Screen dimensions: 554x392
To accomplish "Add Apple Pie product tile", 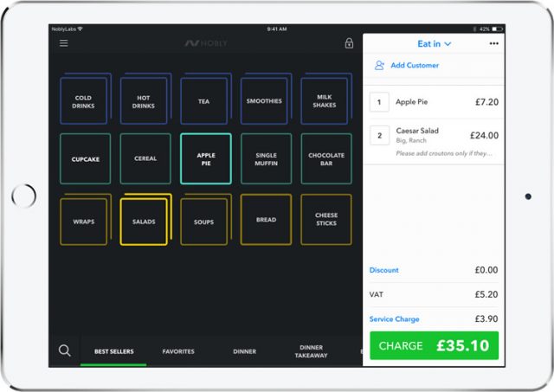I will point(205,158).
